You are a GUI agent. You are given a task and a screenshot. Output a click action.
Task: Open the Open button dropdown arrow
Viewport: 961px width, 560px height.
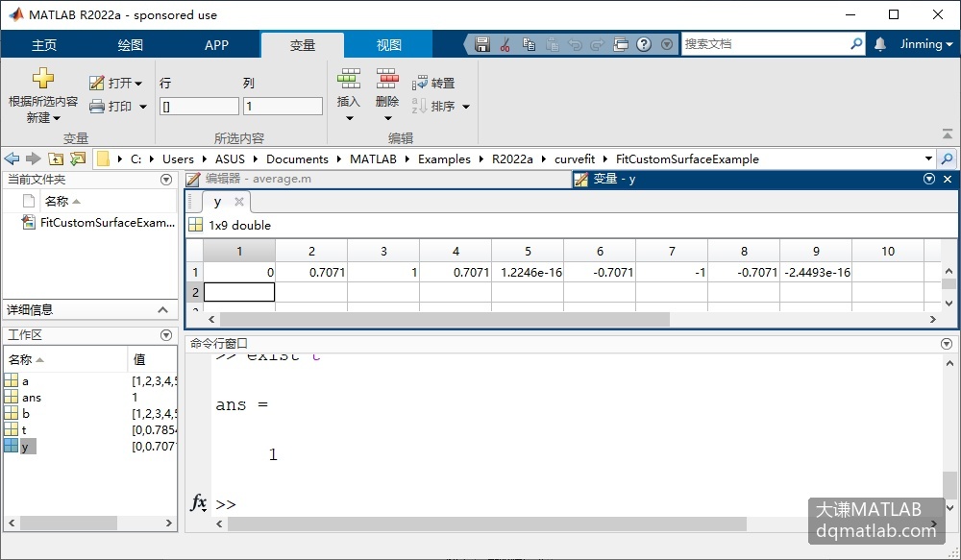tap(137, 84)
